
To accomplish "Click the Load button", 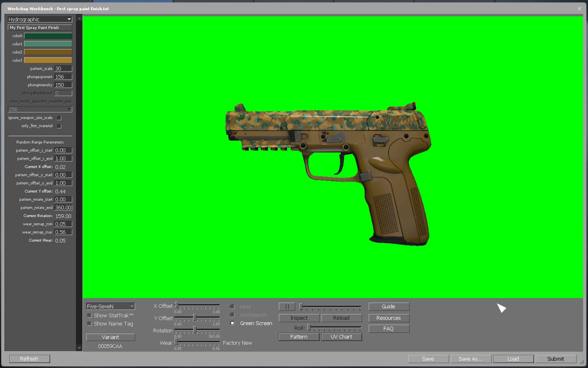I will pyautogui.click(x=513, y=359).
